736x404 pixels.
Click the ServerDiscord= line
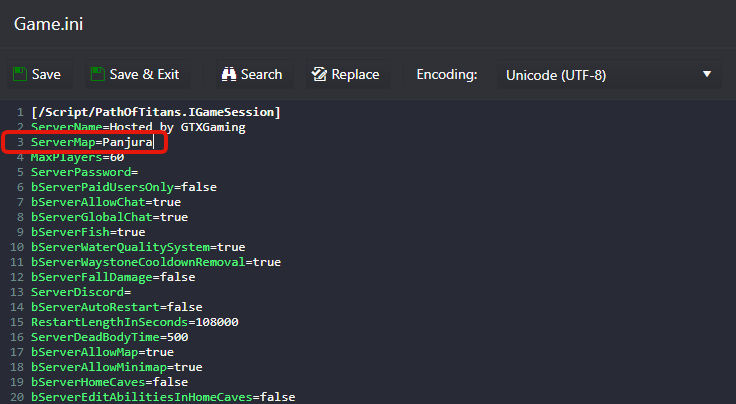point(81,292)
